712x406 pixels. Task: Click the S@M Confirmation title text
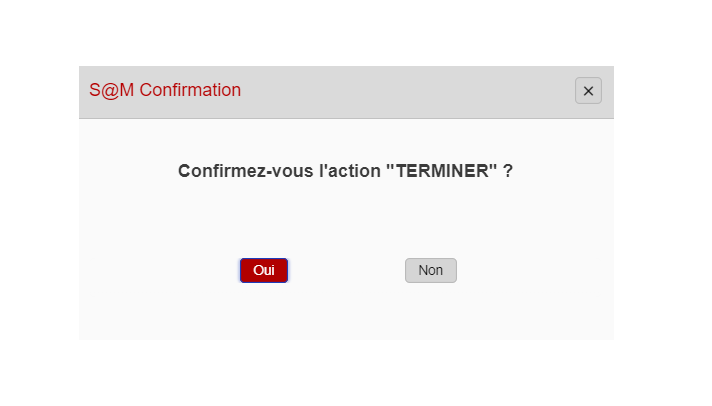click(x=165, y=90)
